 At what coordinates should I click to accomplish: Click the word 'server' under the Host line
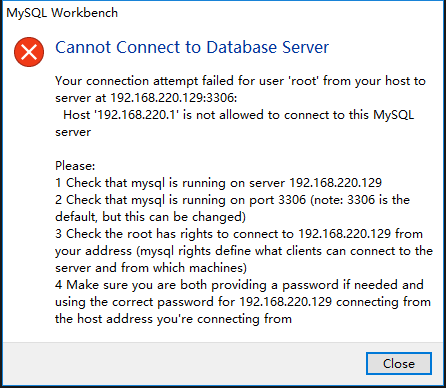73,132
